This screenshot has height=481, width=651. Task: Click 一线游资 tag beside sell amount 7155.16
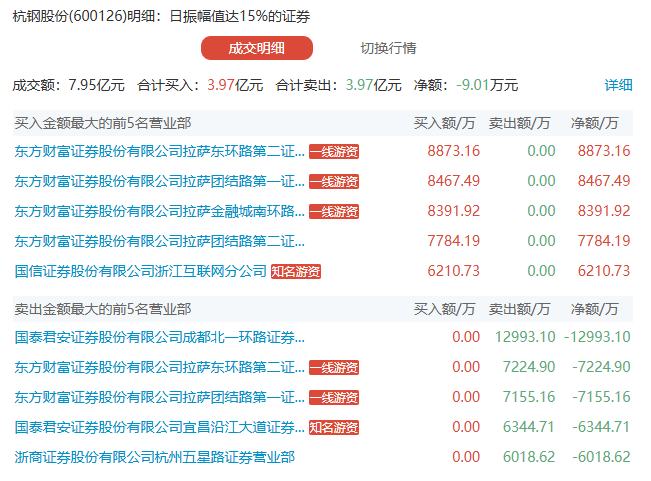point(334,398)
